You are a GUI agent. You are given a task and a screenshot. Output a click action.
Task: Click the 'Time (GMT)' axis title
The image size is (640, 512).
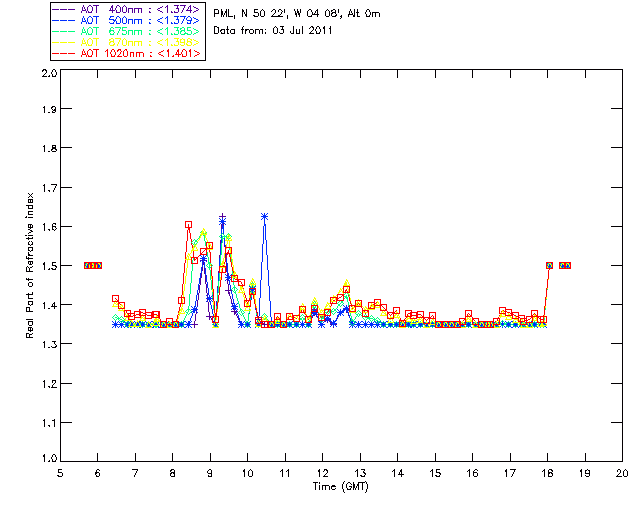[x=341, y=487]
